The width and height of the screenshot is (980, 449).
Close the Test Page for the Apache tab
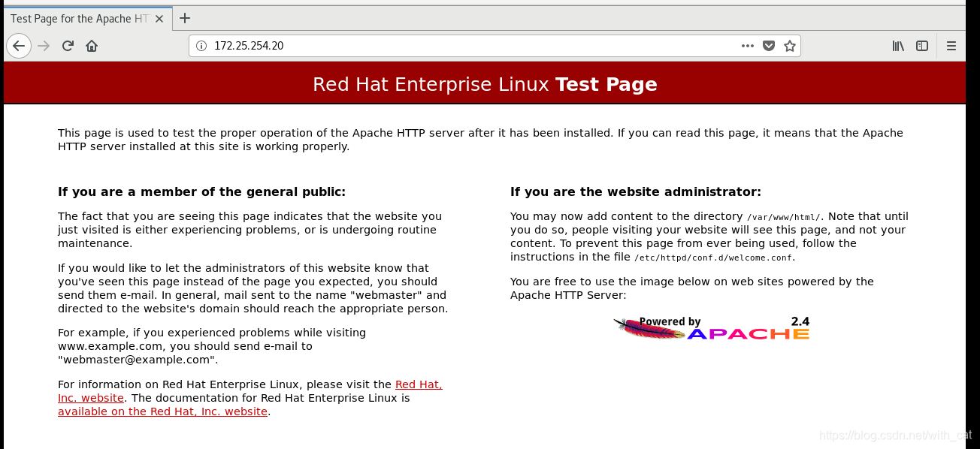click(x=159, y=19)
